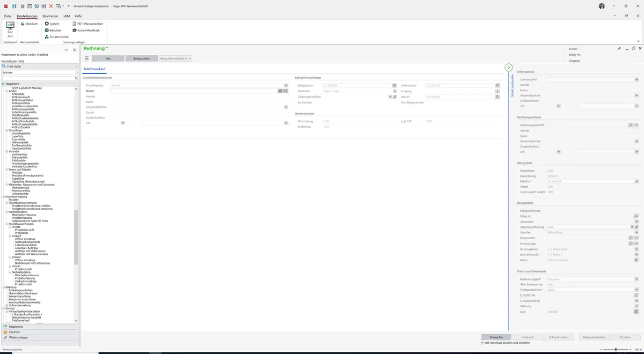Click the wrench icon in document header

point(619,48)
